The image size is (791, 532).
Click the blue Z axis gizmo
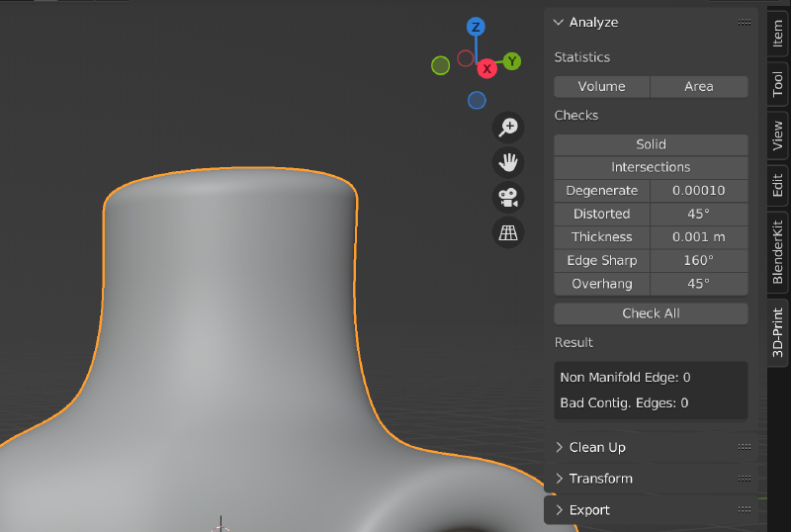coord(476,27)
